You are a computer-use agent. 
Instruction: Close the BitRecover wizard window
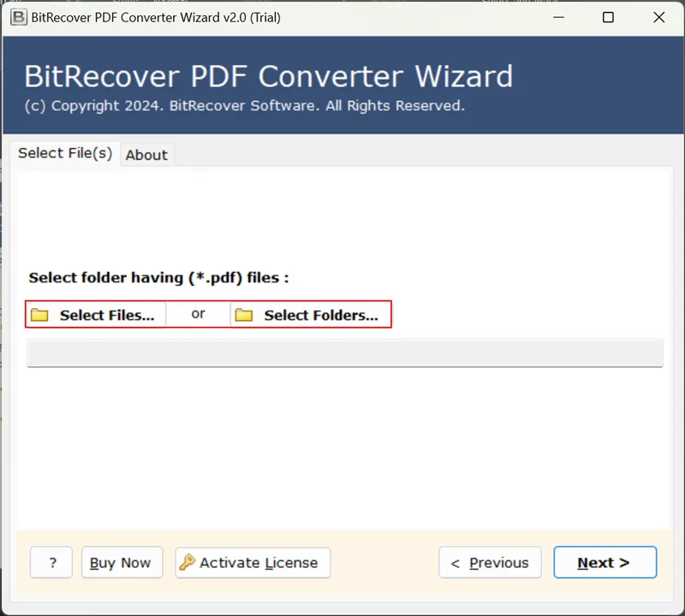[x=658, y=17]
